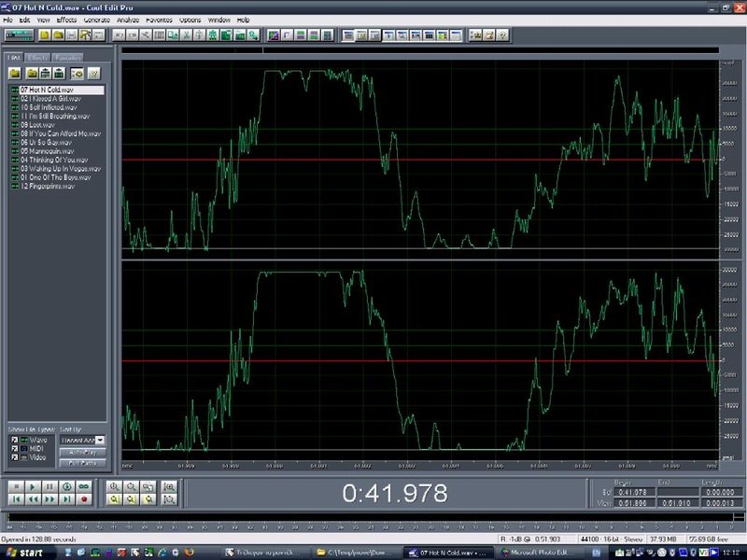
Task: Click the help question-mark icon in Files panel
Action: pos(93,73)
